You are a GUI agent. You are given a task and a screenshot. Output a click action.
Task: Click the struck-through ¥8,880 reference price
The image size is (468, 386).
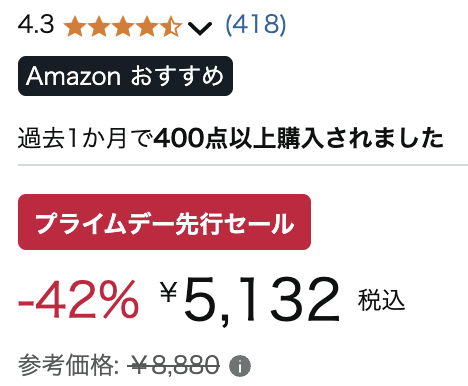coord(173,365)
